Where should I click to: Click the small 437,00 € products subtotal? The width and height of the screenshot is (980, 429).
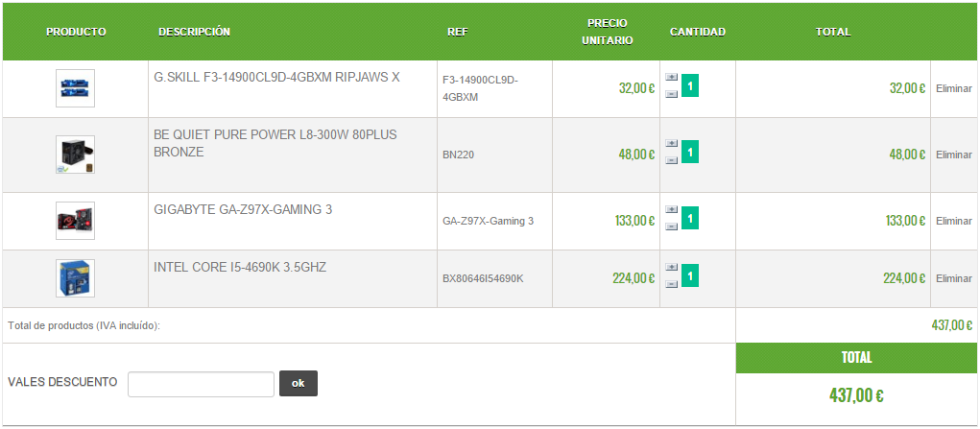point(952,325)
